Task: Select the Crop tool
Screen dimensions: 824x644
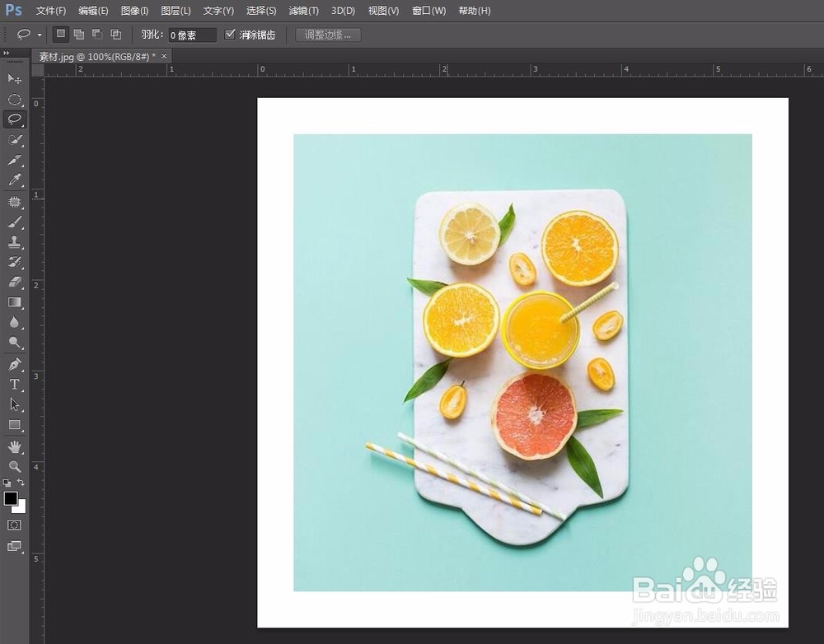Action: tap(14, 160)
